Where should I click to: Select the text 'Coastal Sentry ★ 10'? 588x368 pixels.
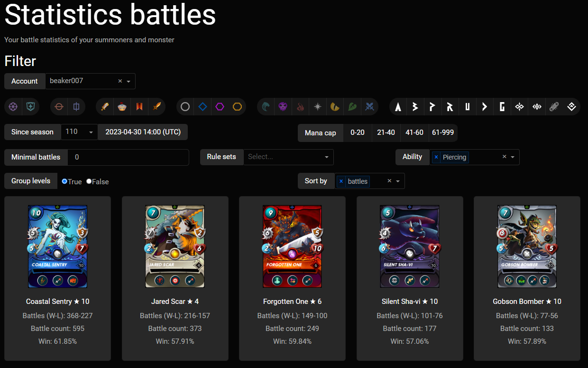pyautogui.click(x=57, y=302)
